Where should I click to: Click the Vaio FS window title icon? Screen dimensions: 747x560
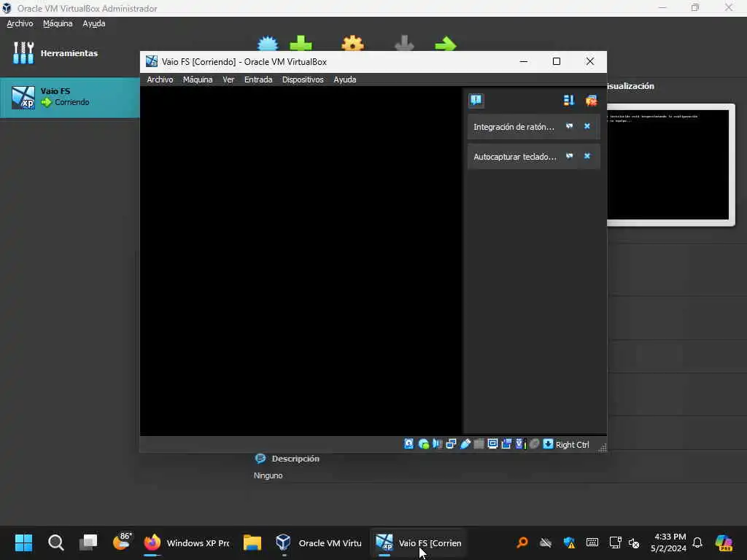[152, 61]
